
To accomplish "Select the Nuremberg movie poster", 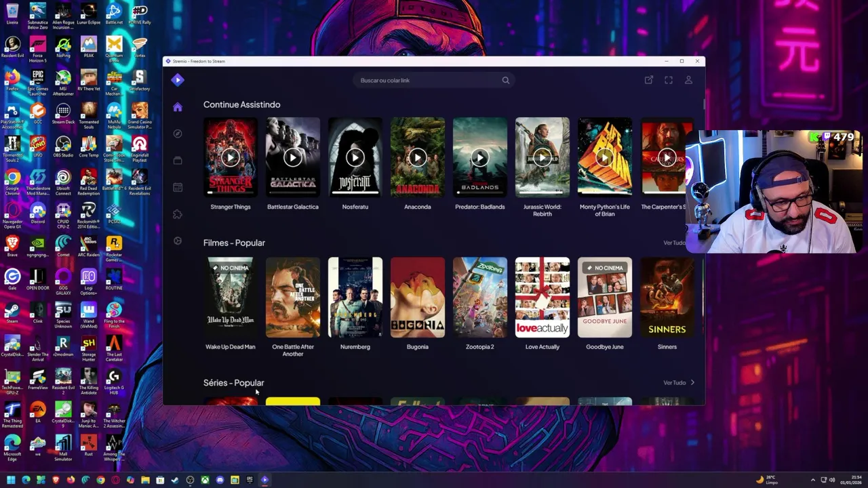I will [355, 298].
